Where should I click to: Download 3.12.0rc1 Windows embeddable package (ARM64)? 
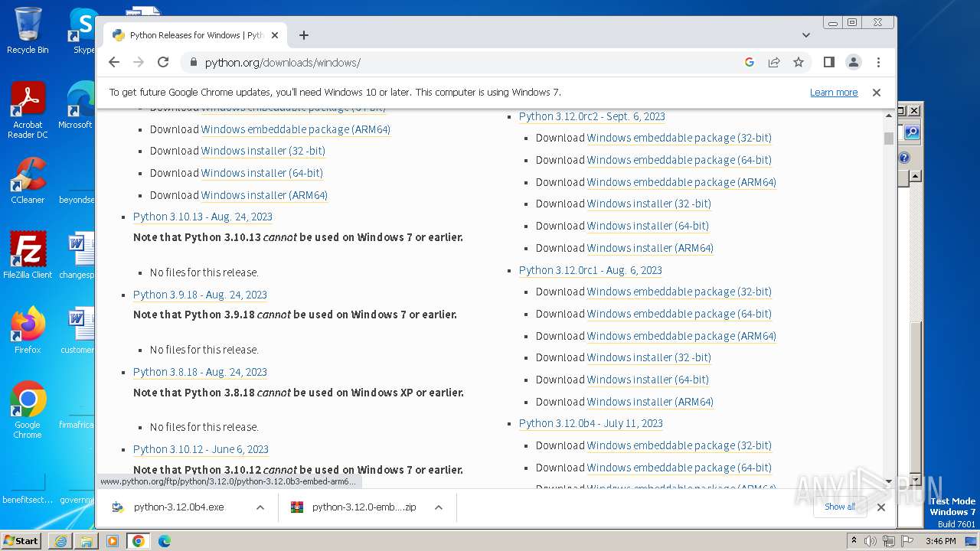point(681,336)
